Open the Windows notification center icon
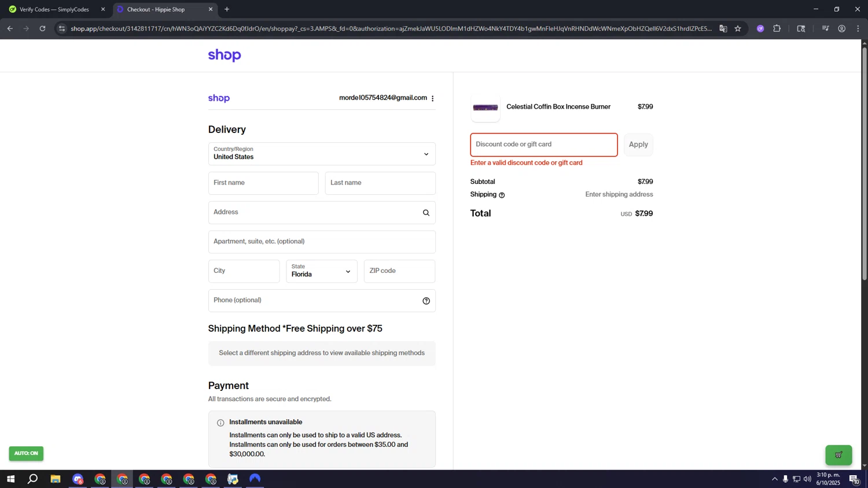Image resolution: width=868 pixels, height=488 pixels. (x=854, y=479)
